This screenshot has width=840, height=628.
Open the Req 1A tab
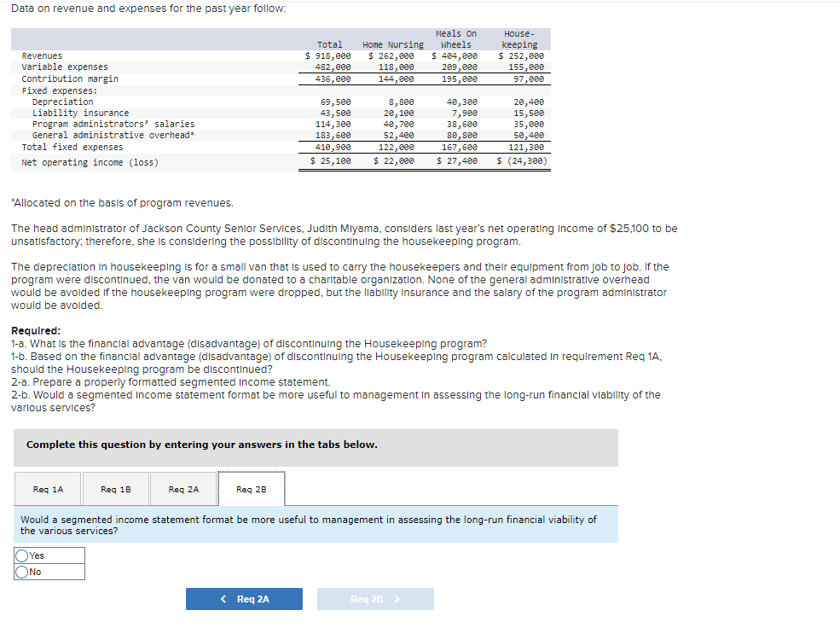49,489
